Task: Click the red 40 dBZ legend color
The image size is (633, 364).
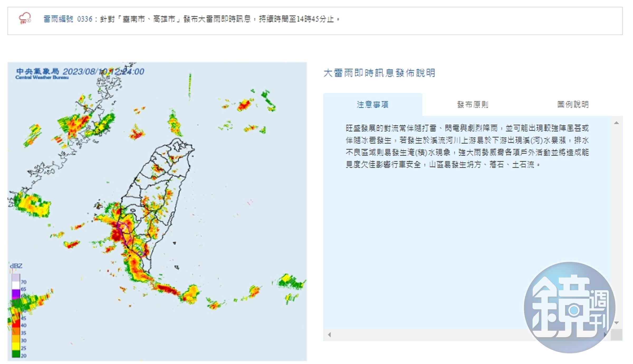Action: point(16,323)
